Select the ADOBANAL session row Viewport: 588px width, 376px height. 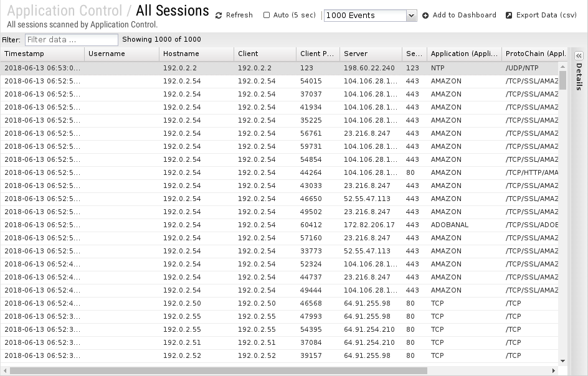pyautogui.click(x=280, y=225)
